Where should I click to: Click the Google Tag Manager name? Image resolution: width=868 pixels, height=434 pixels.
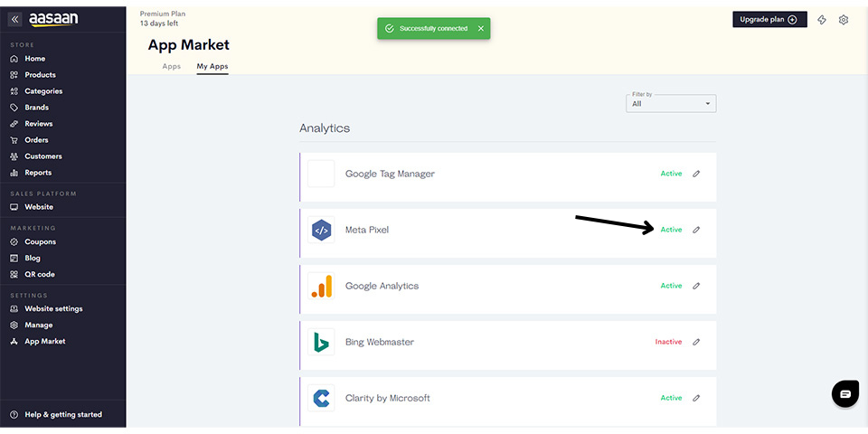click(x=390, y=174)
